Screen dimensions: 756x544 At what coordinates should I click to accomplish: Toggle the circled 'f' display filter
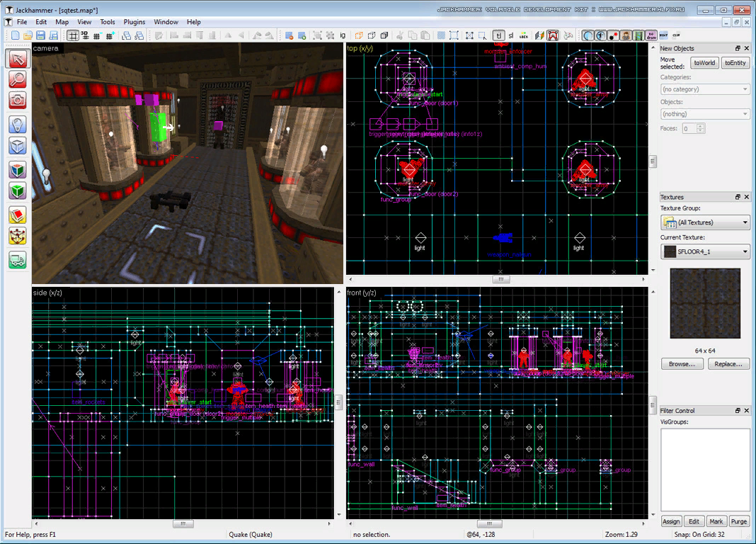[600, 35]
